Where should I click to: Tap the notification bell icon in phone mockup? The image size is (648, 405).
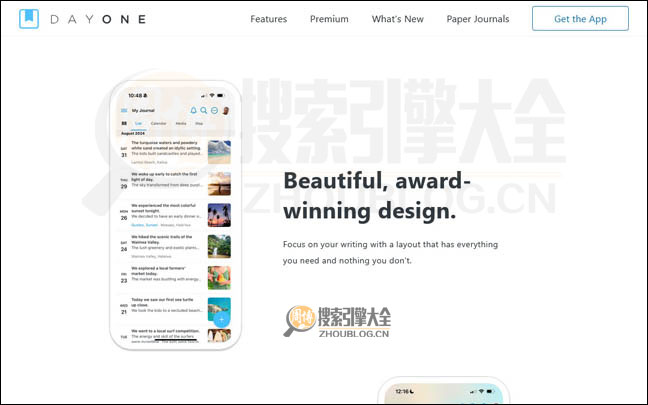193,110
